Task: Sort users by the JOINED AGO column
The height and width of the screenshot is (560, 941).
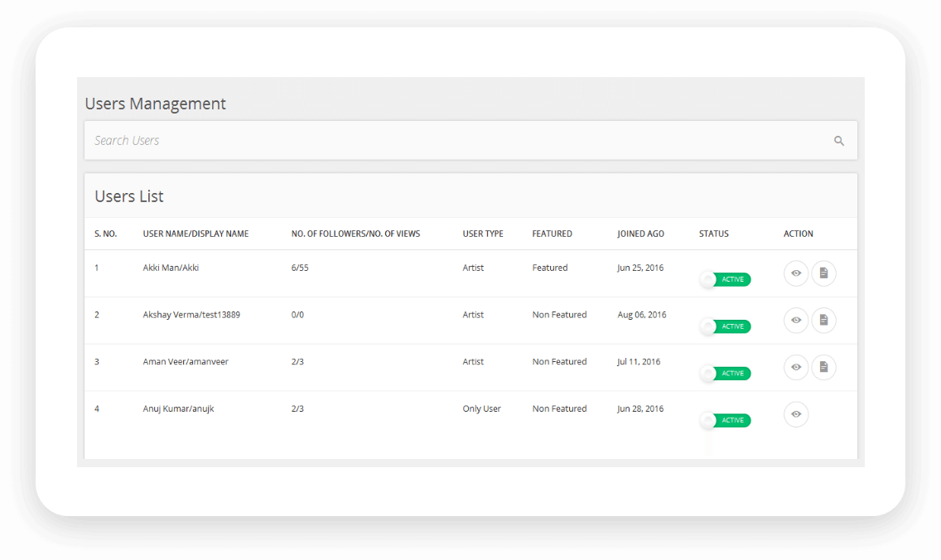Action: pyautogui.click(x=640, y=234)
